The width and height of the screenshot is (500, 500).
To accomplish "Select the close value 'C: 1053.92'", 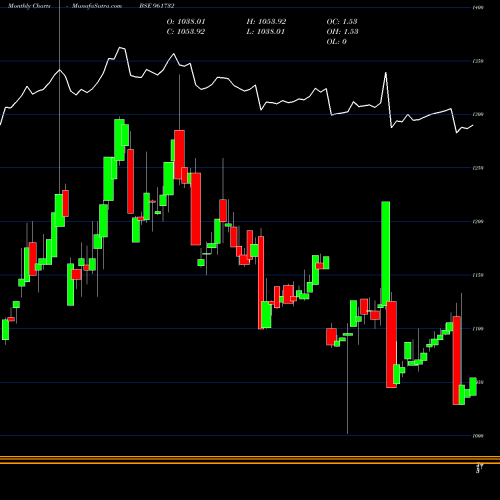I will pos(186,32).
